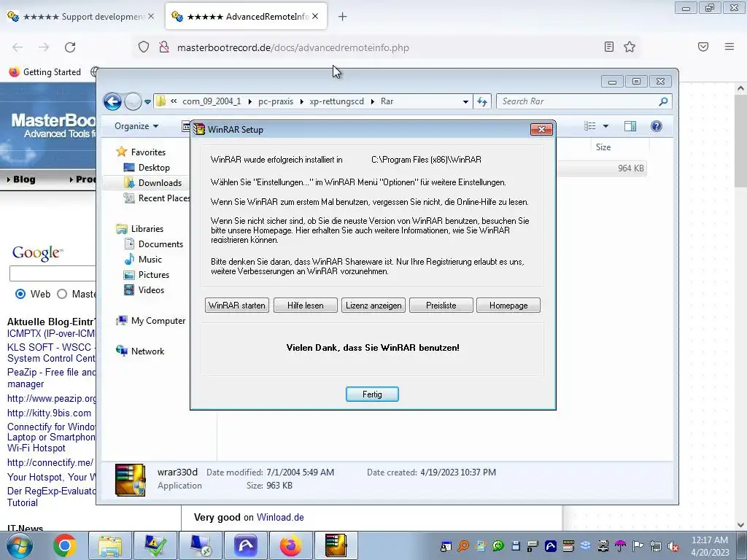The image size is (747, 560).
Task: Open Chrome from the taskbar
Action: pyautogui.click(x=65, y=545)
